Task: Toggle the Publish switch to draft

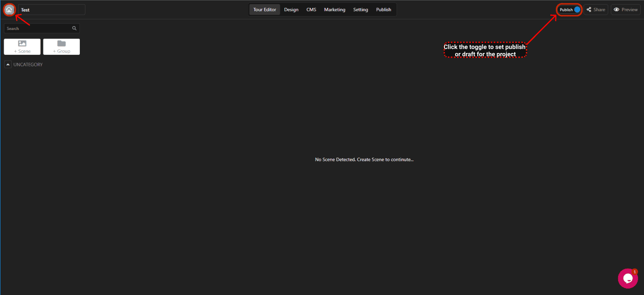Action: tap(577, 10)
